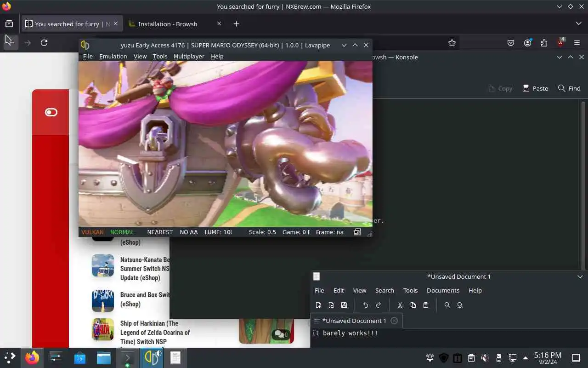Open the Firefox hamburger application menu
588x368 pixels.
pyautogui.click(x=577, y=43)
